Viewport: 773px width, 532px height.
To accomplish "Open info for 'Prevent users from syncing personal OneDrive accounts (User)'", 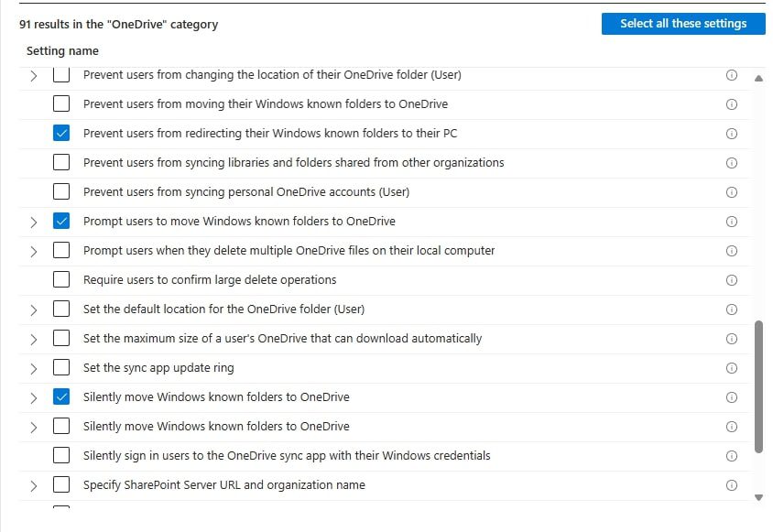I will point(732,192).
